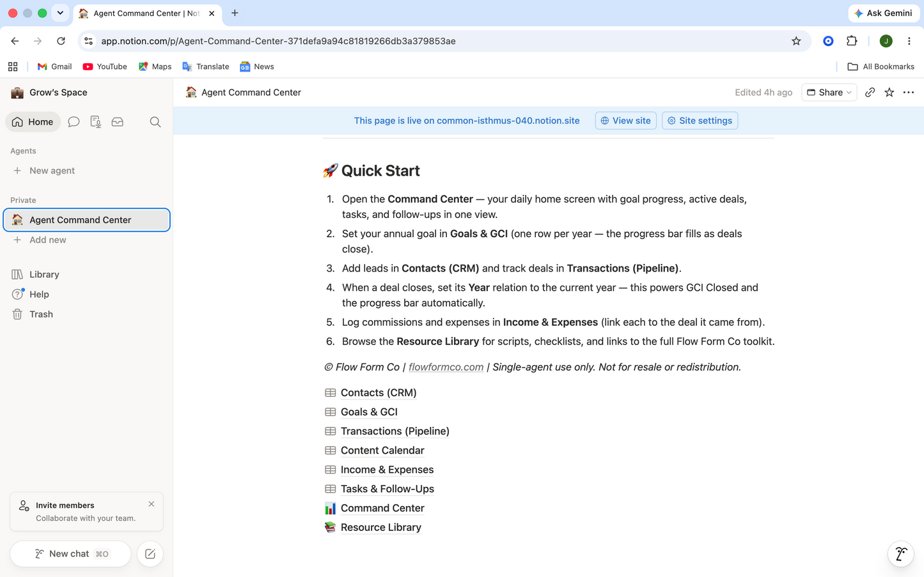924x577 pixels.
Task: Click the blue circular extension icon
Action: (x=828, y=41)
